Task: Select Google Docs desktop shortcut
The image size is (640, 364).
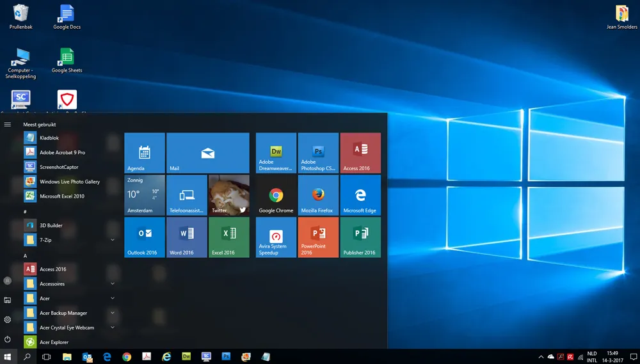Action: (67, 17)
